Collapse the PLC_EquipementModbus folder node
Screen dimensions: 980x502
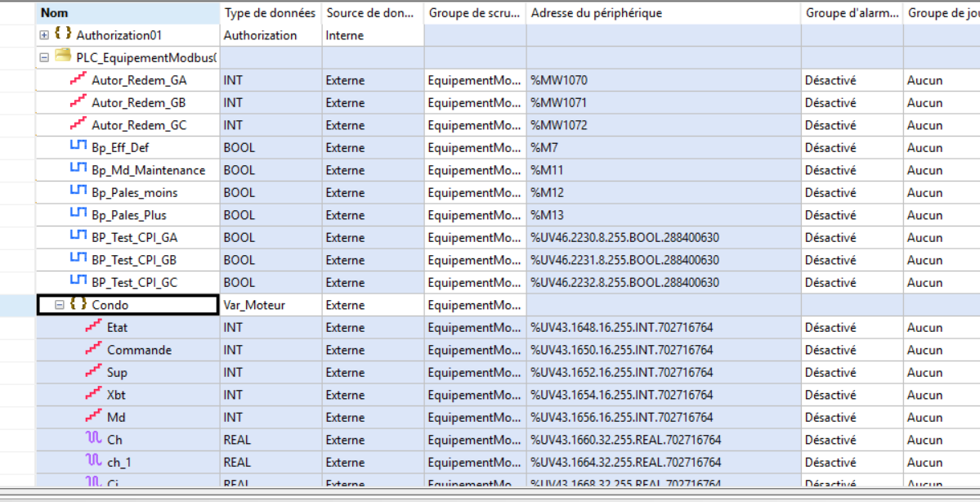tap(44, 58)
